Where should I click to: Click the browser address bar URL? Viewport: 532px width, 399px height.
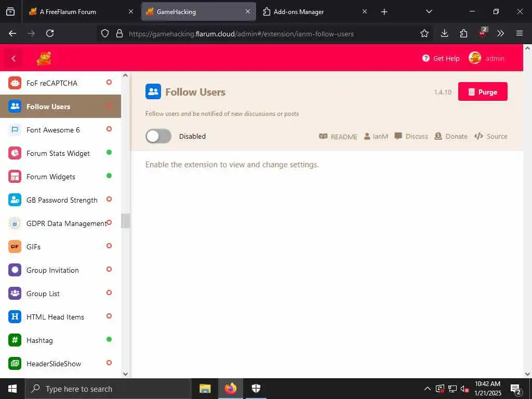click(241, 34)
